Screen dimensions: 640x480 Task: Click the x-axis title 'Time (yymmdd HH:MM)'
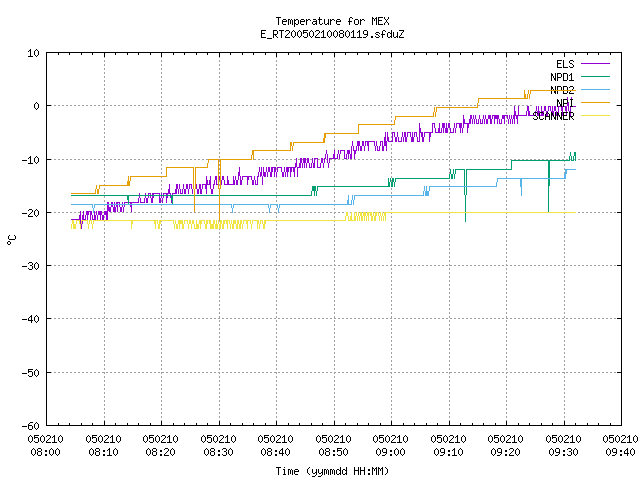(x=332, y=471)
